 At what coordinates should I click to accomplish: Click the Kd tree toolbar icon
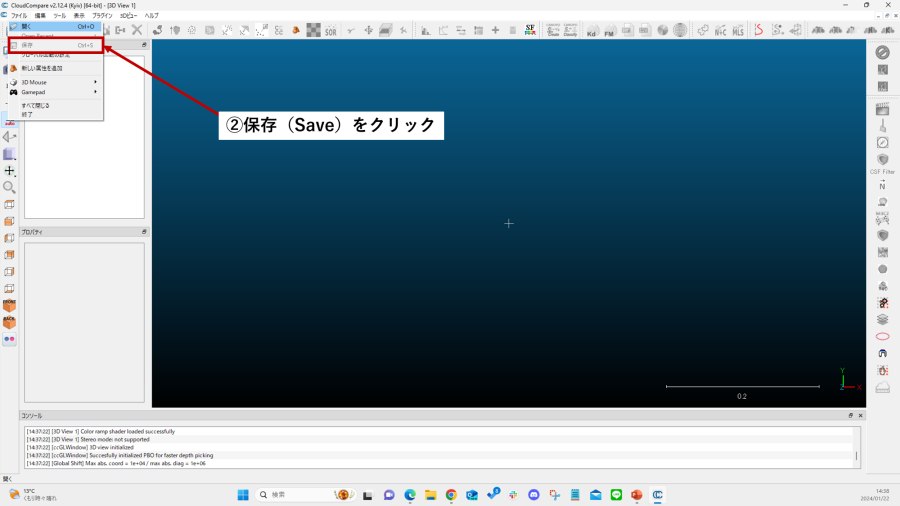592,30
